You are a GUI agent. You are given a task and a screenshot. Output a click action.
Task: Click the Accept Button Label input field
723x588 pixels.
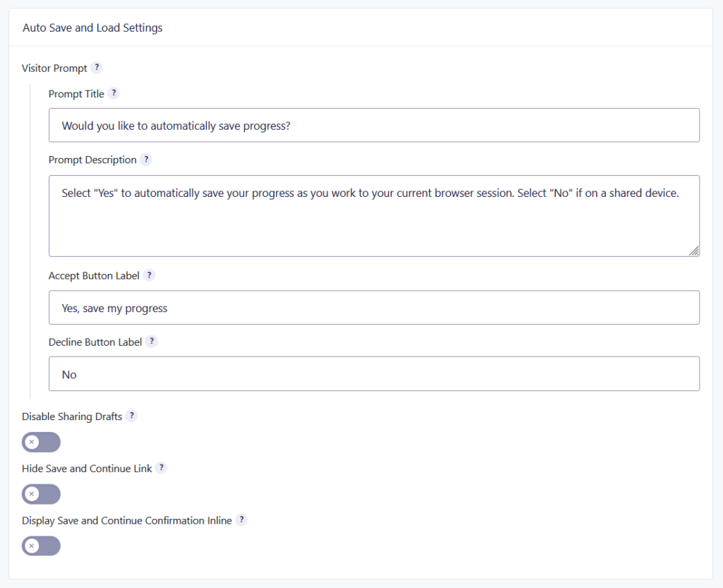(374, 307)
